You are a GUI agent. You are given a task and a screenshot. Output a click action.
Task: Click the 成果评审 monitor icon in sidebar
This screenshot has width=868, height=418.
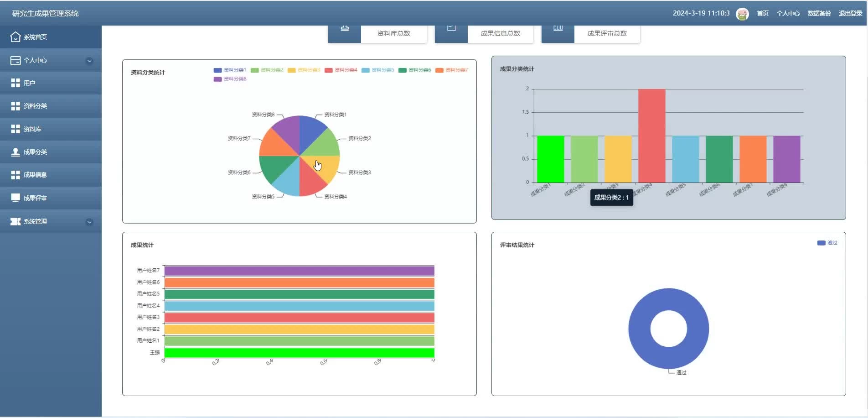pyautogui.click(x=15, y=198)
